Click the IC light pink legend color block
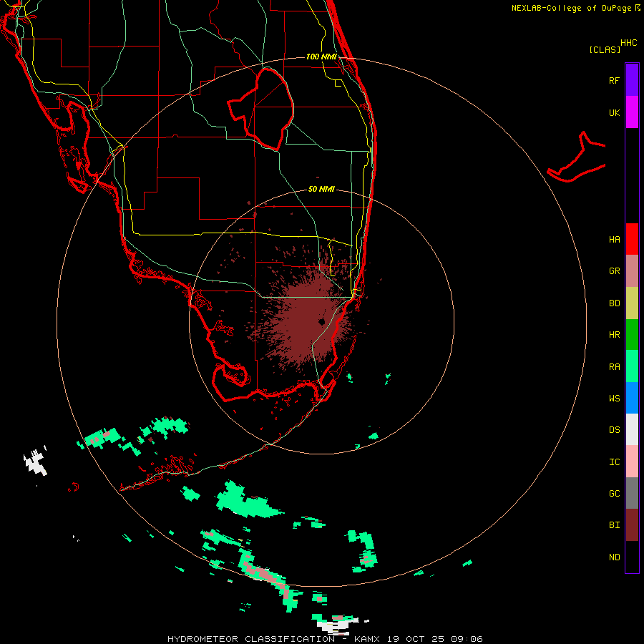This screenshot has height=644, width=644. click(x=632, y=462)
